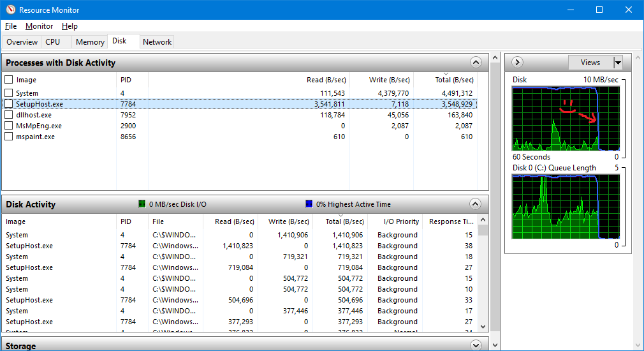Select the MsMpEng.exe process name
The height and width of the screenshot is (351, 644).
tap(39, 126)
